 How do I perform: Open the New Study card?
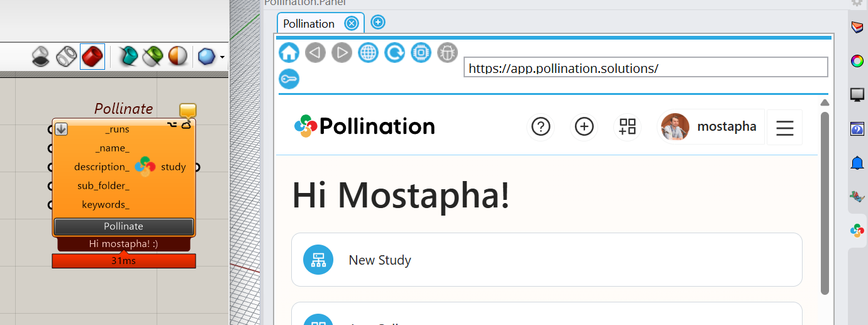(x=546, y=260)
